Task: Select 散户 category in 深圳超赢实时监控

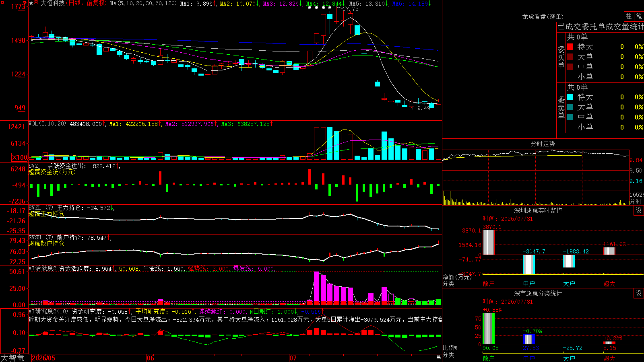Action: pyautogui.click(x=489, y=284)
